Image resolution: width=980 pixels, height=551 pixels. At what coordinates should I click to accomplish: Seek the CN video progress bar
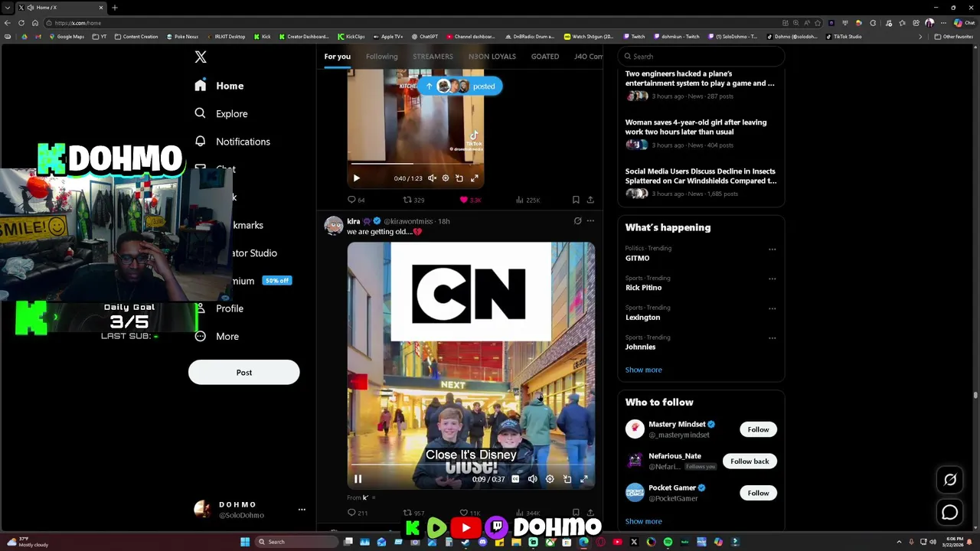tap(471, 465)
